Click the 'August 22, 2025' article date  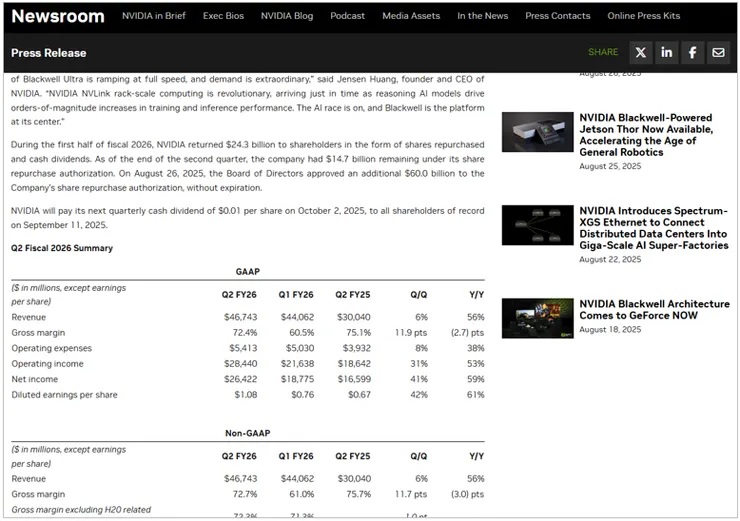(610, 259)
